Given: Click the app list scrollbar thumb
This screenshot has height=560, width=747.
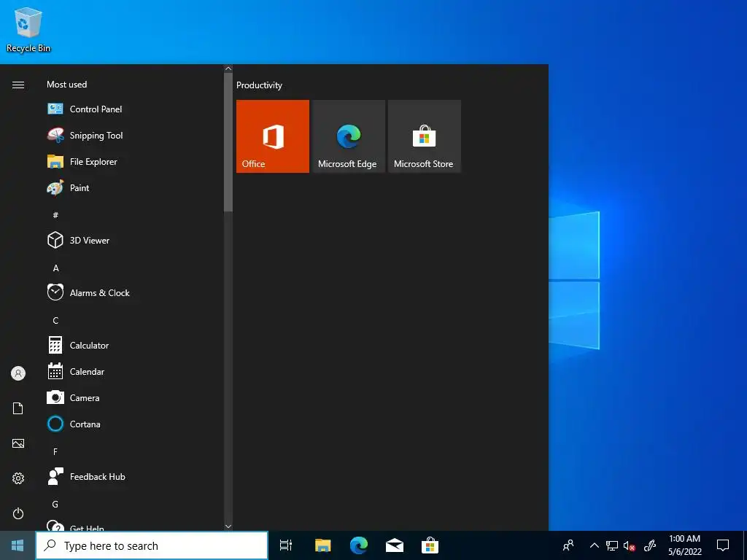Looking at the screenshot, I should (228, 142).
